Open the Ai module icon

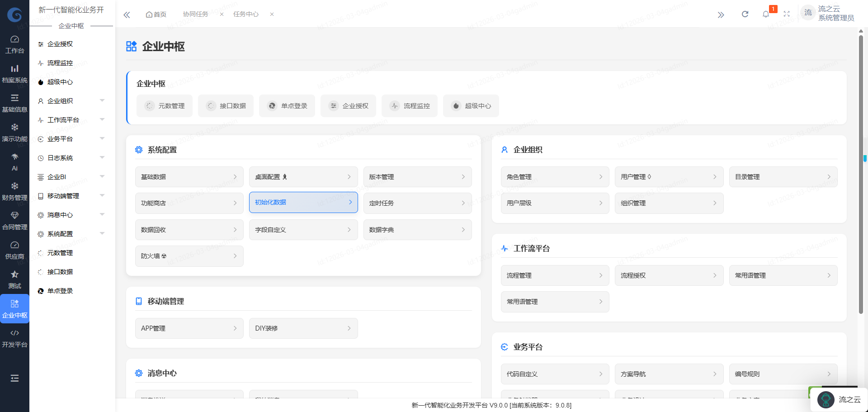pyautogui.click(x=14, y=162)
